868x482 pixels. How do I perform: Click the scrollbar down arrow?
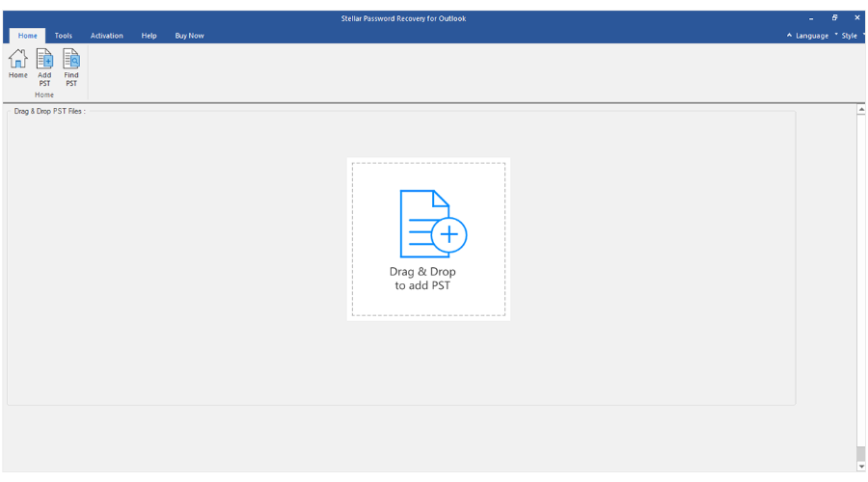(861, 467)
